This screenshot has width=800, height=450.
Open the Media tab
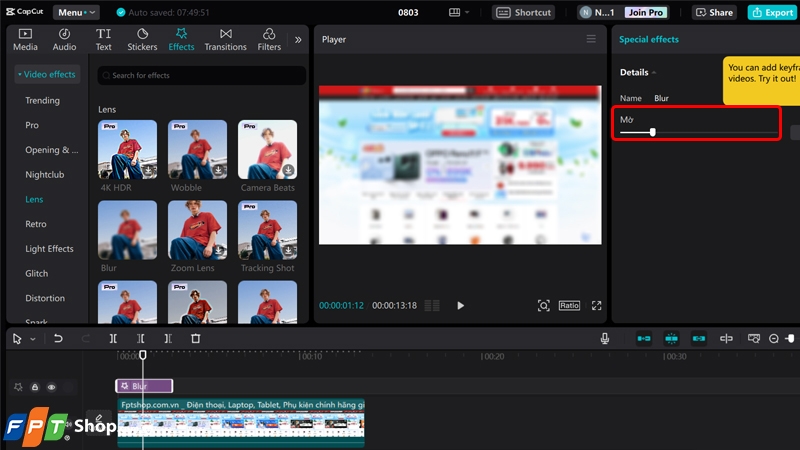tap(25, 40)
